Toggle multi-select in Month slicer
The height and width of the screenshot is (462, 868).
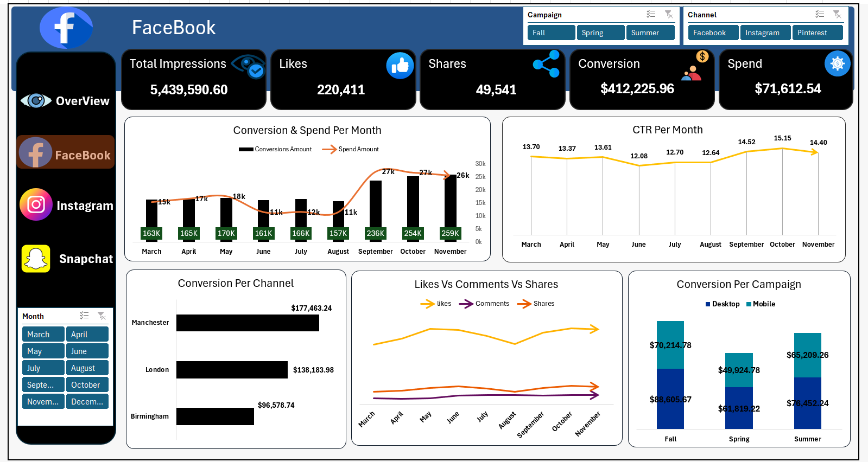pos(84,316)
